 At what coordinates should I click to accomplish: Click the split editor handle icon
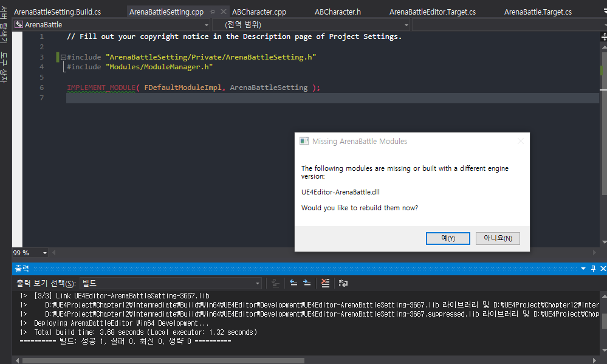pos(603,37)
